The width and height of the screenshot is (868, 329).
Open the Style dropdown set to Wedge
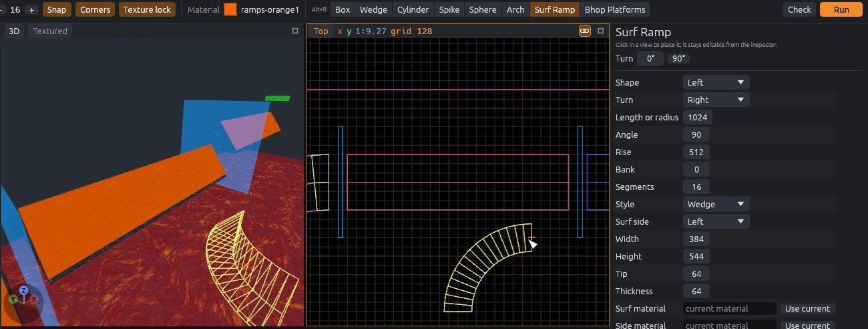(x=716, y=204)
